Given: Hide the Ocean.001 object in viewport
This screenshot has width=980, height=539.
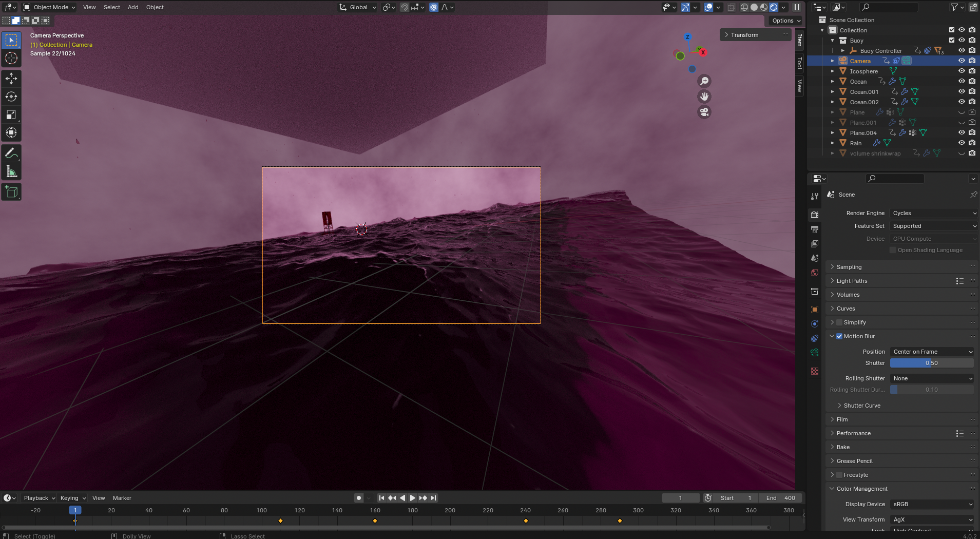Looking at the screenshot, I should (962, 92).
